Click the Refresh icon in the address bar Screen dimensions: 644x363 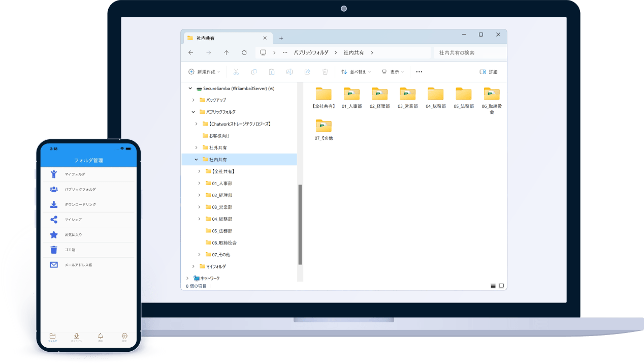pyautogui.click(x=244, y=52)
